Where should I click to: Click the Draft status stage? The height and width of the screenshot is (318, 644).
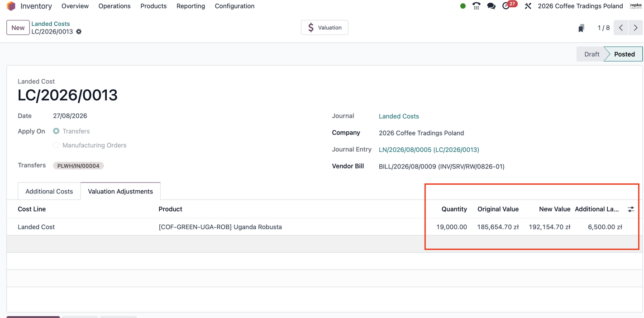pos(591,54)
